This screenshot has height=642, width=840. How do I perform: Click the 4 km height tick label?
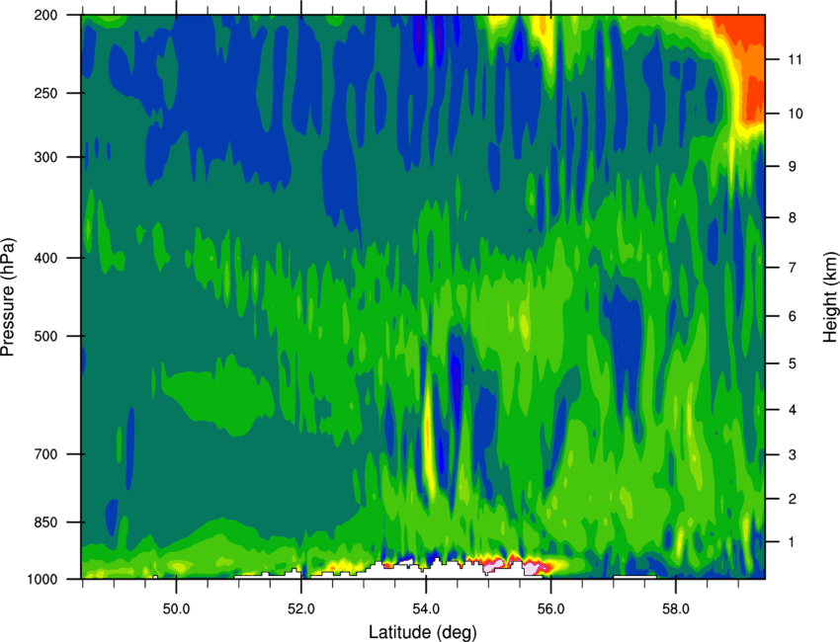coord(793,410)
